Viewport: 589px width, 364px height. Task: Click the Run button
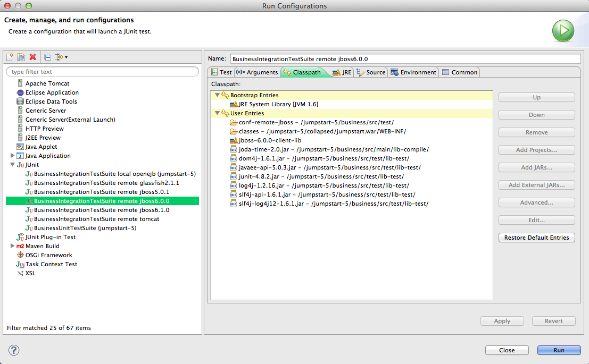(x=559, y=350)
